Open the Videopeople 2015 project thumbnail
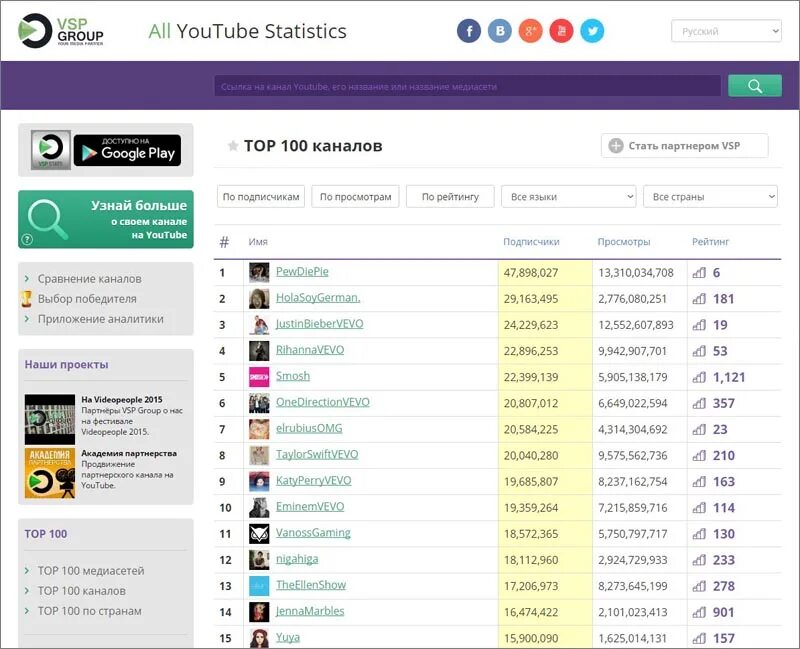This screenshot has width=800, height=649. pyautogui.click(x=49, y=419)
